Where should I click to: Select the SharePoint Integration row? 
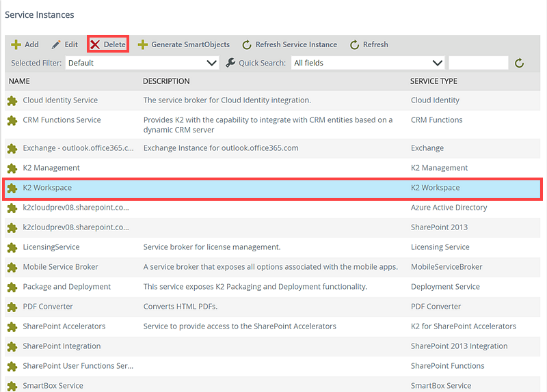(x=62, y=346)
